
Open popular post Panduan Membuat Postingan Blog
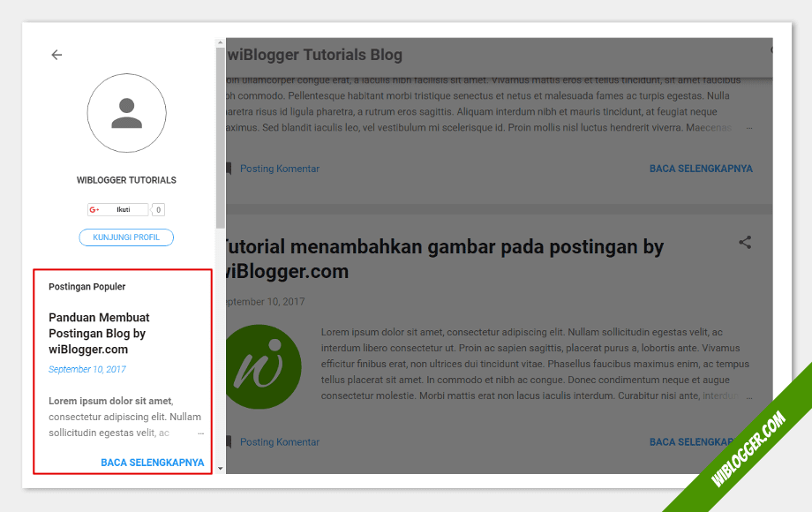99,334
